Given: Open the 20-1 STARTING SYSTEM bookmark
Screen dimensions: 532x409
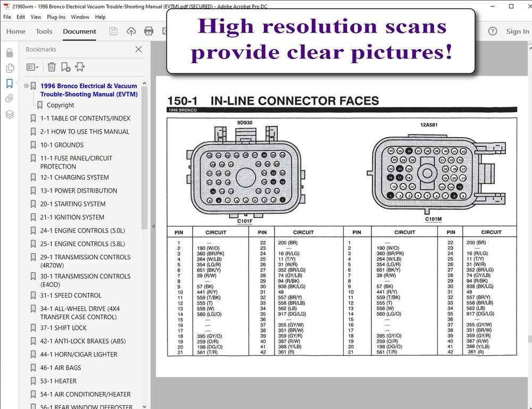Looking at the screenshot, I should point(73,204).
